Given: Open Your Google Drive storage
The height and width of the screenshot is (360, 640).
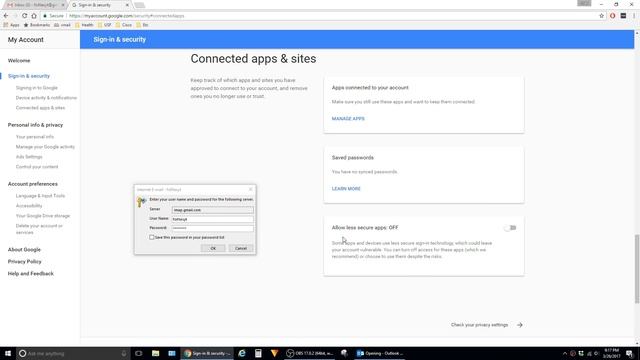Looking at the screenshot, I should click(43, 216).
